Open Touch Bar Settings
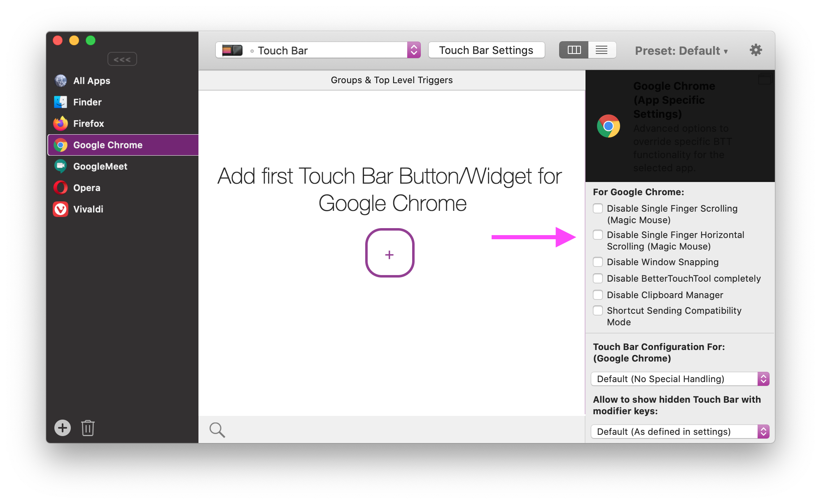Image resolution: width=821 pixels, height=504 pixels. coord(486,50)
